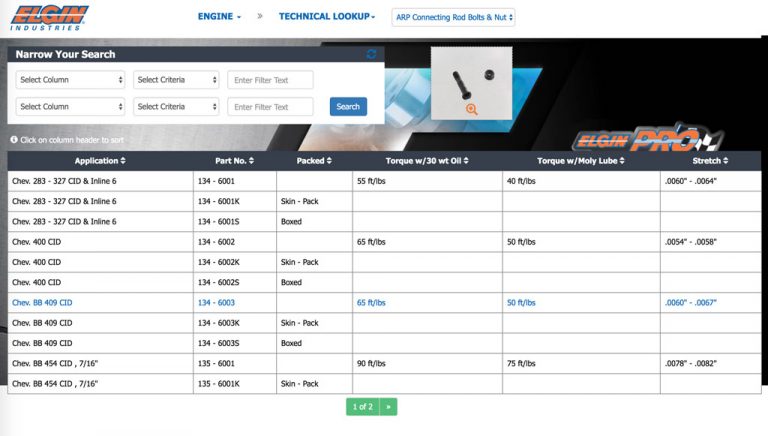The width and height of the screenshot is (768, 436).
Task: Sort by the Stretch column header
Action: coord(710,161)
